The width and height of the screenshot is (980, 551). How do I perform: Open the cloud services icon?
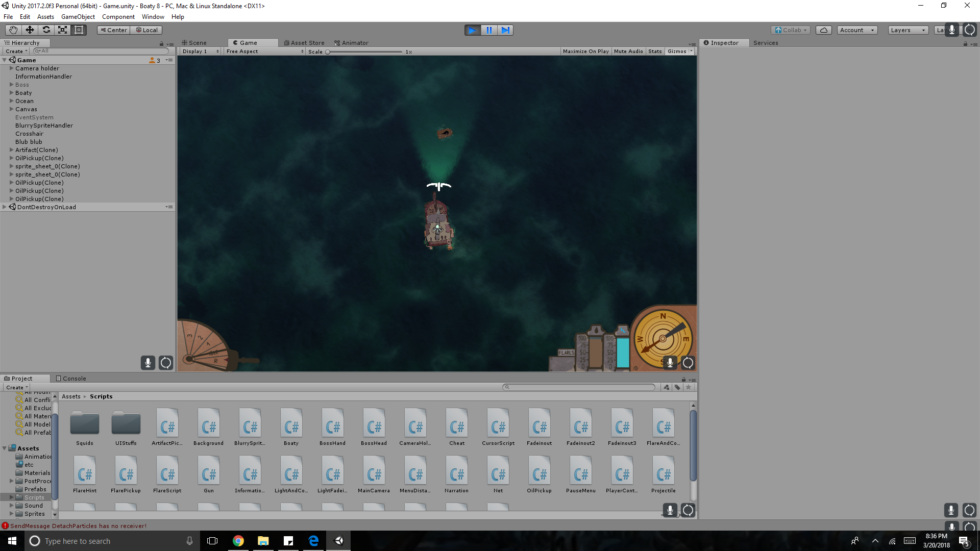823,30
